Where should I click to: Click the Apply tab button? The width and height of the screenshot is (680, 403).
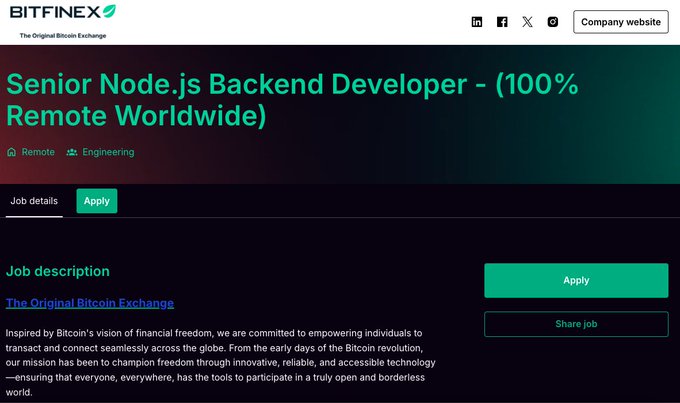(x=97, y=201)
